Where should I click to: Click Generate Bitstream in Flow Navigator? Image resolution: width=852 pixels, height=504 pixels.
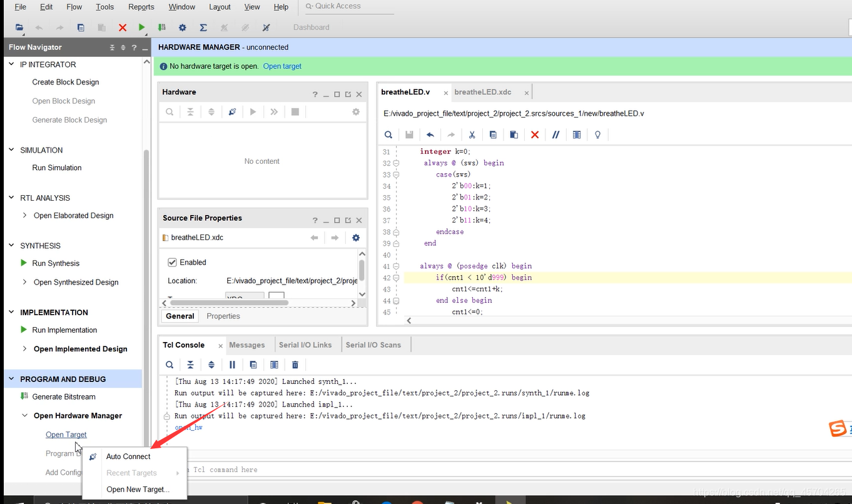tap(64, 396)
